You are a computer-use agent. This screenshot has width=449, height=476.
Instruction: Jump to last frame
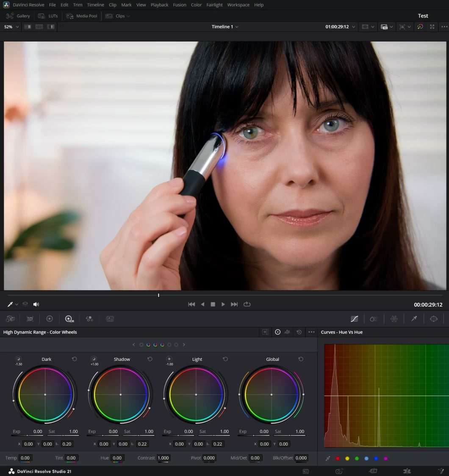(234, 304)
